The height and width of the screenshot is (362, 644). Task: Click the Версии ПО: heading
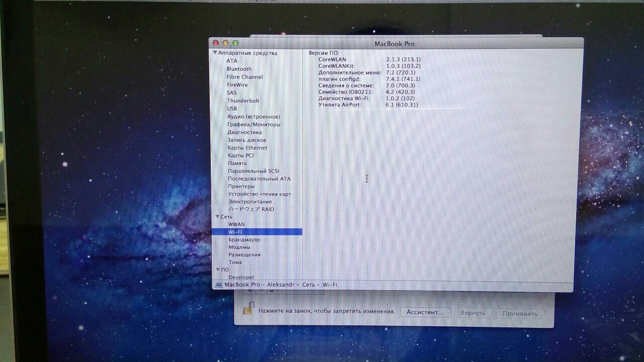[324, 53]
